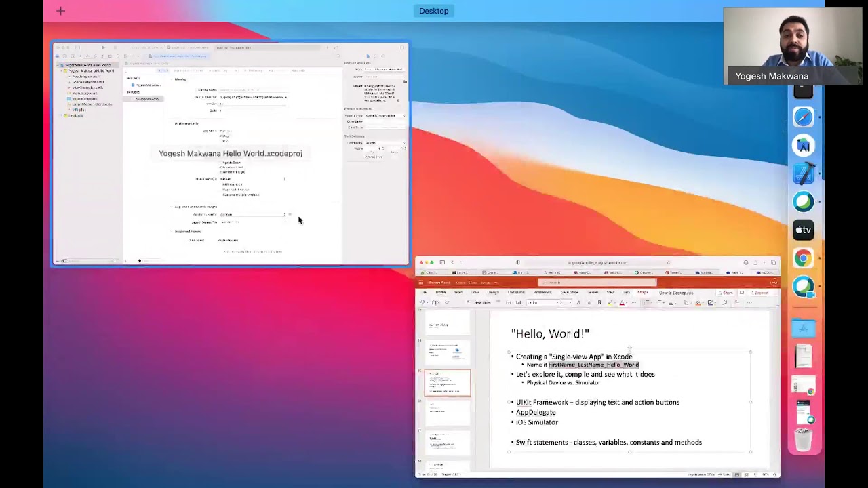The image size is (868, 488).
Task: Launch Android Studio from the Dock
Action: click(x=804, y=146)
